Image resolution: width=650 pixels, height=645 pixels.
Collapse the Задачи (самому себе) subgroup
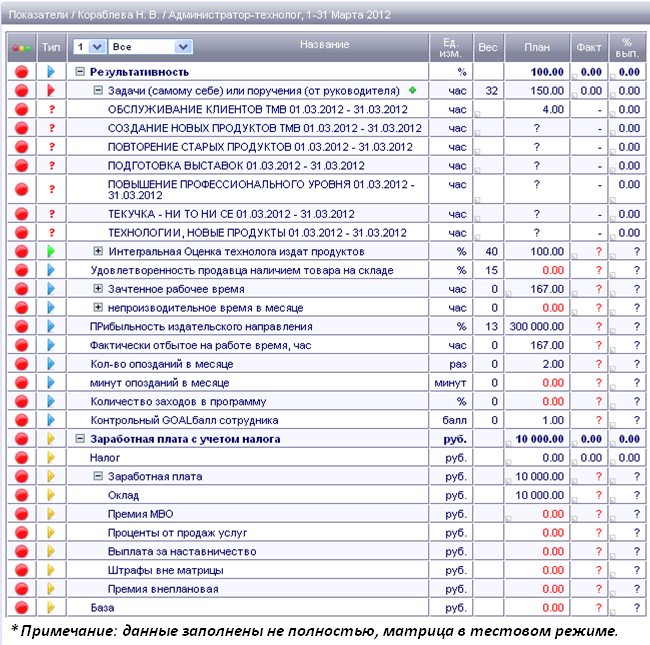coord(98,90)
